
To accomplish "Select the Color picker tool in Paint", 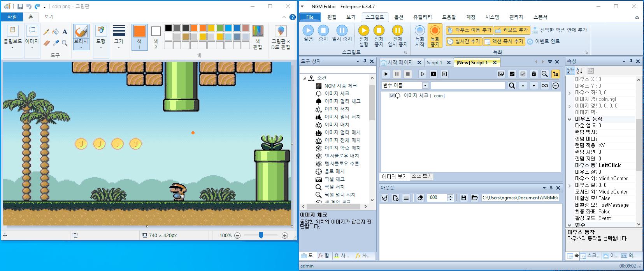I will point(56,43).
